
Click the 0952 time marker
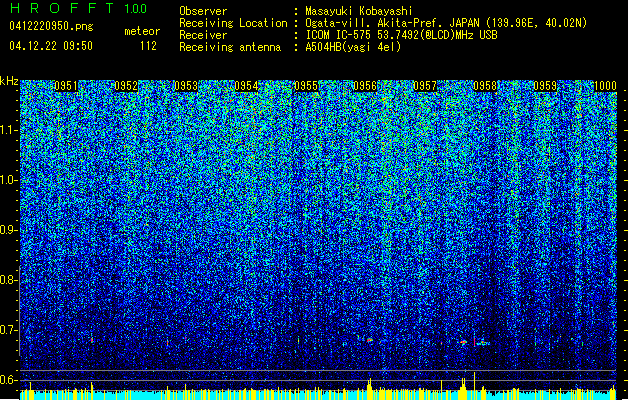pos(126,86)
